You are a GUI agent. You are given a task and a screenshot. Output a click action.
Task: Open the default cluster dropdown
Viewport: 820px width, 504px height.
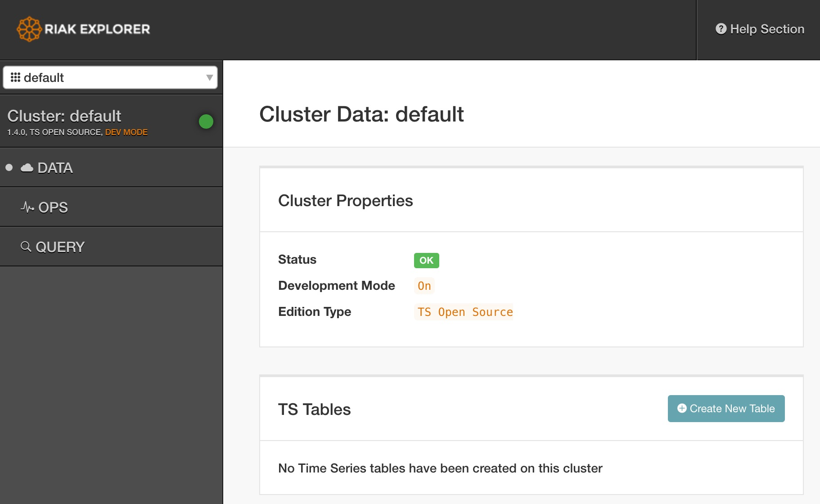pyautogui.click(x=110, y=77)
